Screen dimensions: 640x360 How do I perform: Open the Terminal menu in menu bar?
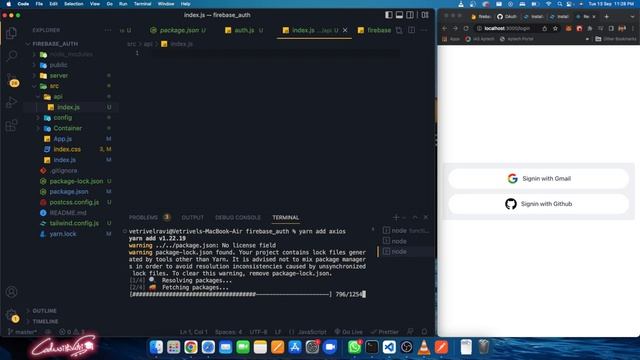[x=142, y=4]
